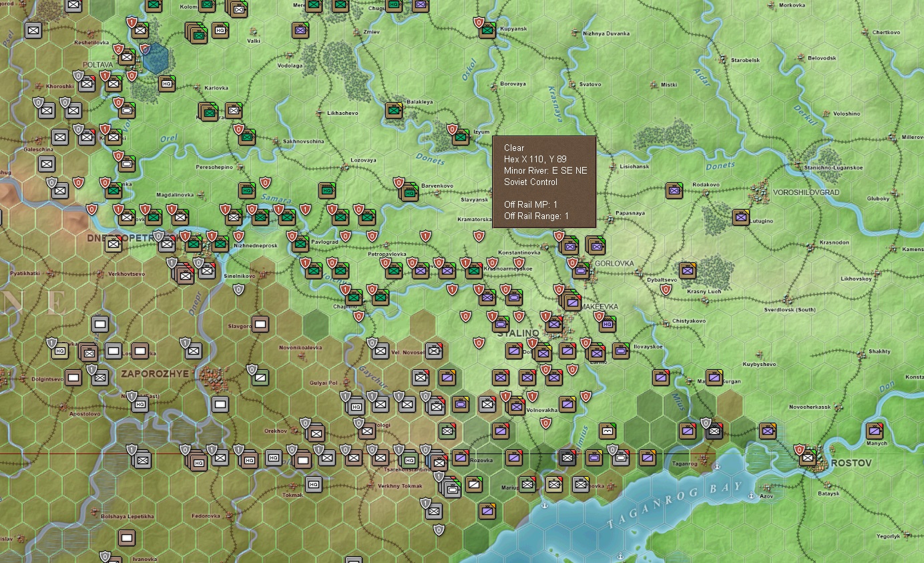
Task: Click the Voroshilovgrad city hex
Action: 758,192
